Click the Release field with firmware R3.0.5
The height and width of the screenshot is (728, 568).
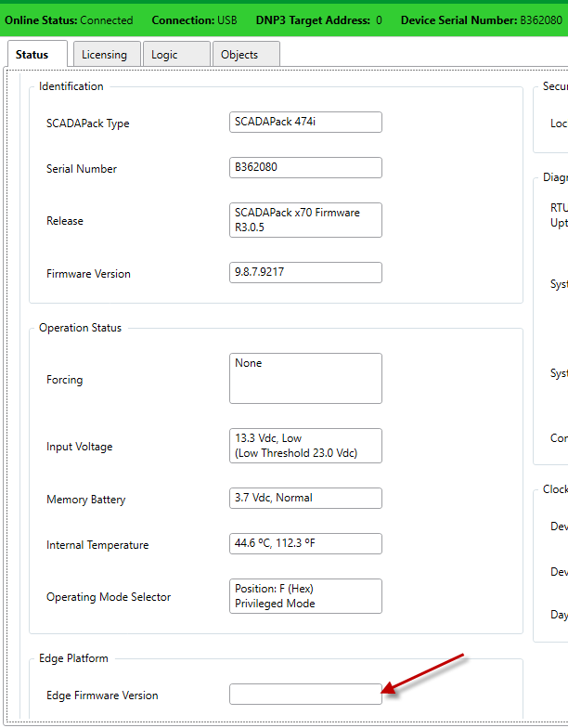pyautogui.click(x=306, y=220)
